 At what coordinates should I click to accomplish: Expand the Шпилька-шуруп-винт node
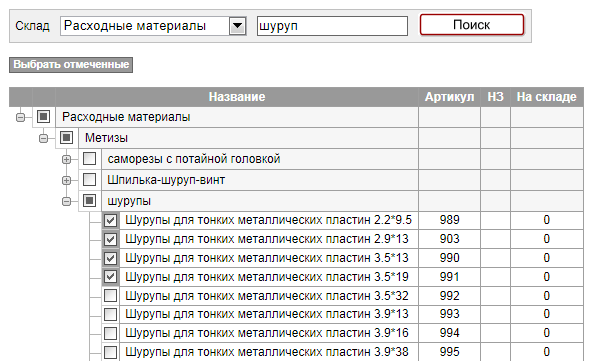[x=67, y=181]
